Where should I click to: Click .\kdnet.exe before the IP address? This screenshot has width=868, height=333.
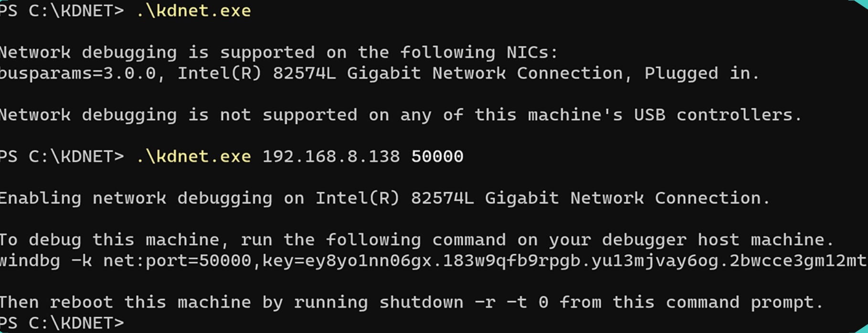coord(193,156)
